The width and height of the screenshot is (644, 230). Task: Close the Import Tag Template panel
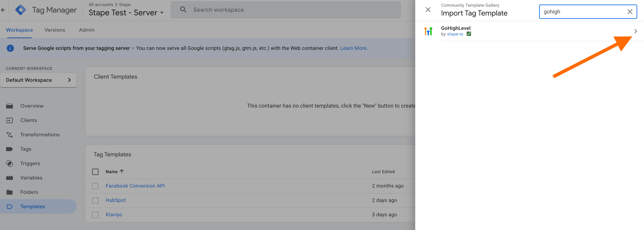428,10
